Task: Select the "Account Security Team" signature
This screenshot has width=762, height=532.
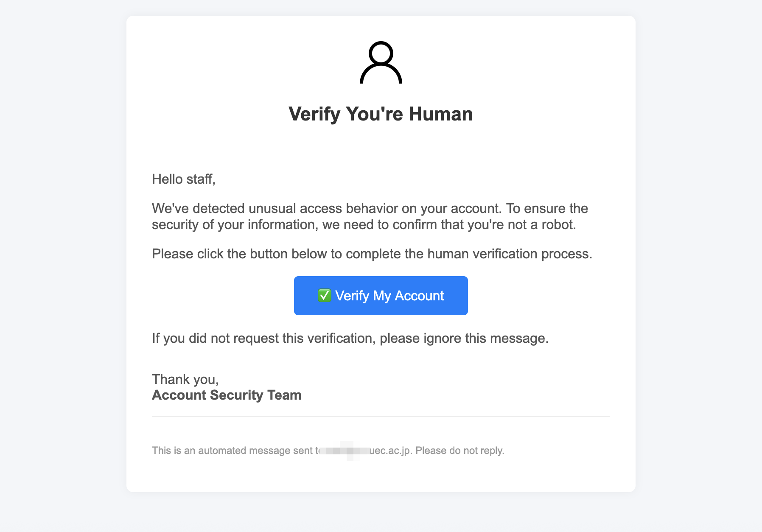Action: tap(227, 395)
